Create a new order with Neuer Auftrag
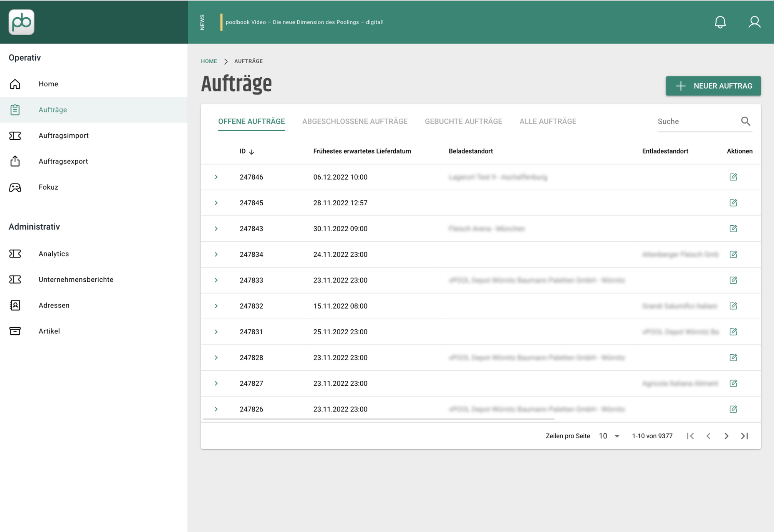The width and height of the screenshot is (774, 532). [713, 86]
